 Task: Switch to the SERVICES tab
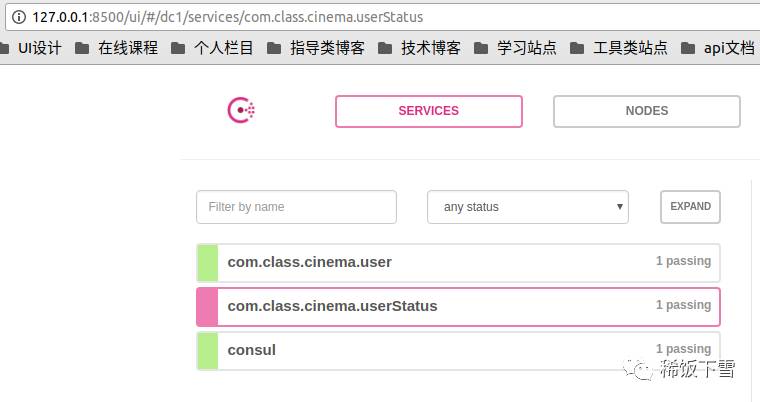pyautogui.click(x=428, y=111)
